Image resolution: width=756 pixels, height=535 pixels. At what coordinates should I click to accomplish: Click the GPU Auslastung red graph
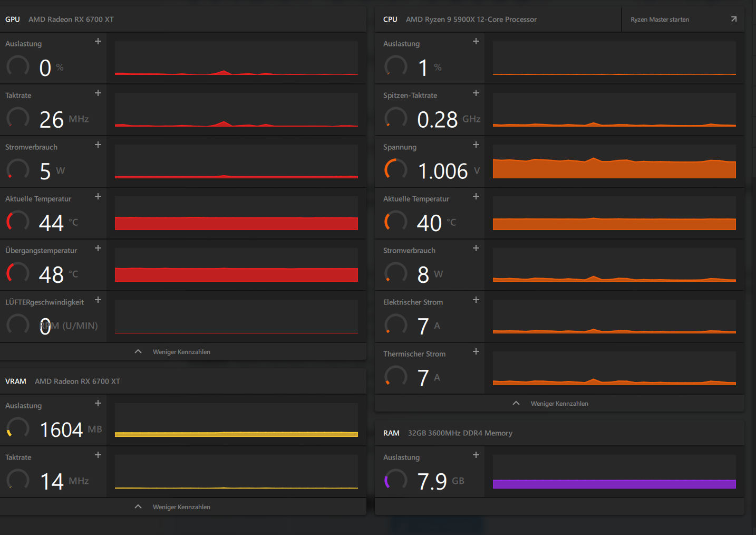[236, 58]
